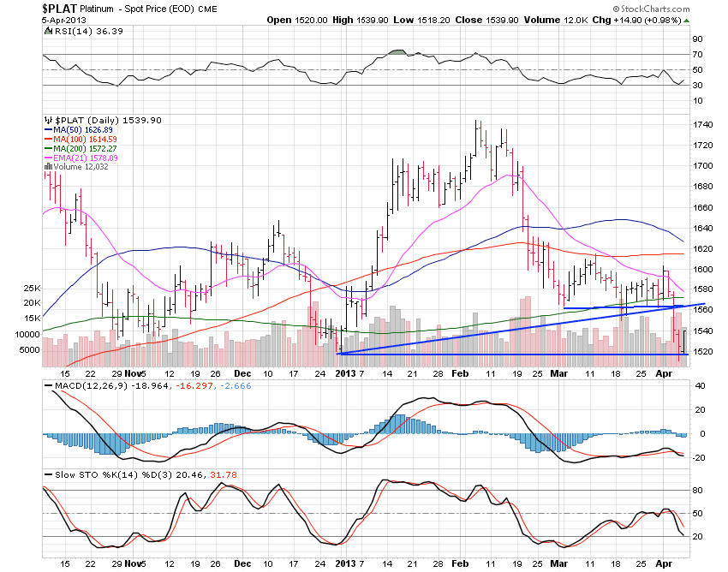This screenshot has width=728, height=572.
Task: Click the 2013 marker on the date axis
Action: coord(343,375)
